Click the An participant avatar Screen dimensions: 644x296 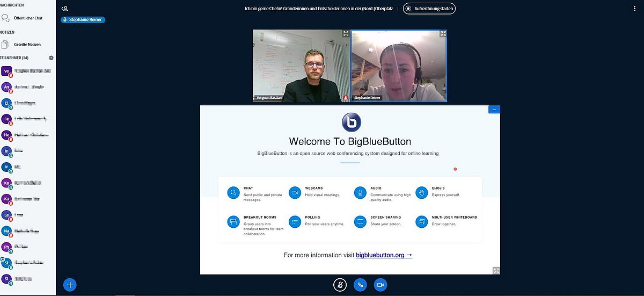coord(6,86)
